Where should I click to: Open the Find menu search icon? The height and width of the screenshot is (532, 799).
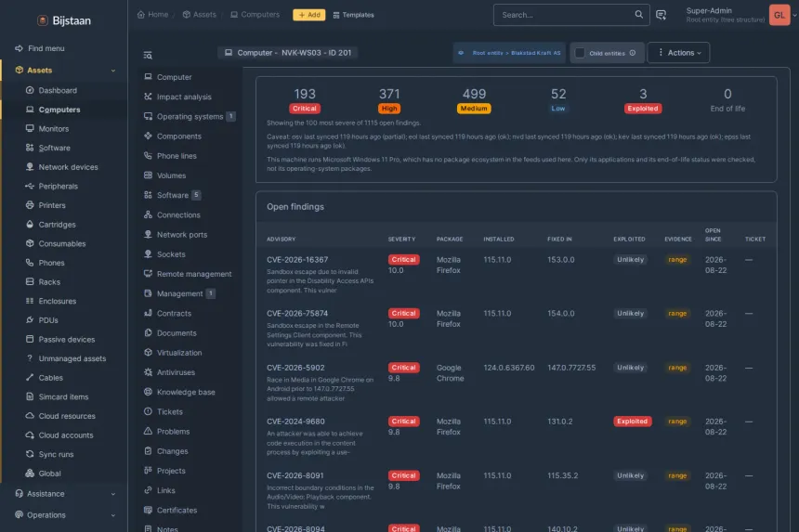coord(19,48)
